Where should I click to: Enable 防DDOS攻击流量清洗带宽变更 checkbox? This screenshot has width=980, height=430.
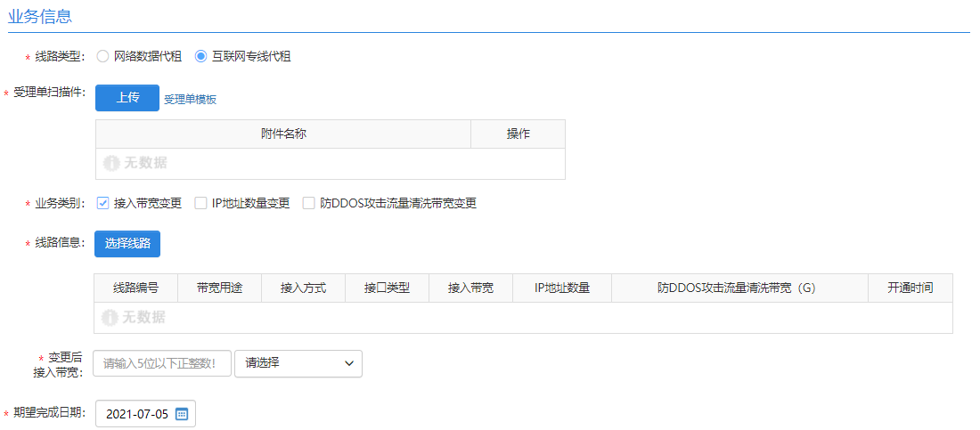[x=309, y=203]
